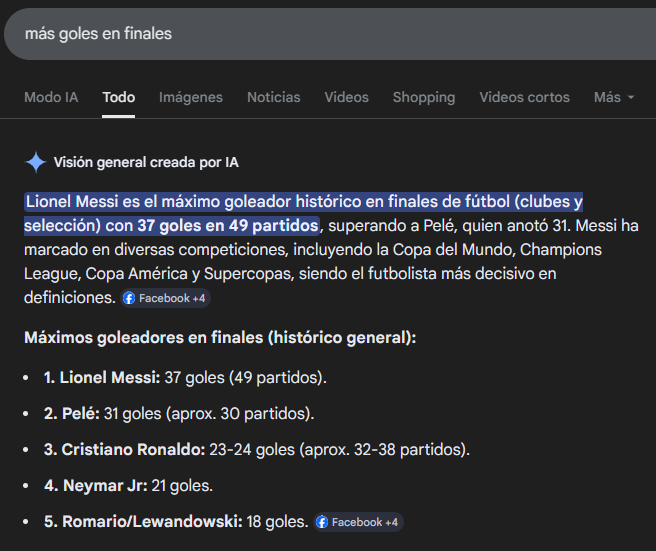Open Facebook +4 sources chip after first paragraph
This screenshot has height=551, width=656.
(166, 298)
